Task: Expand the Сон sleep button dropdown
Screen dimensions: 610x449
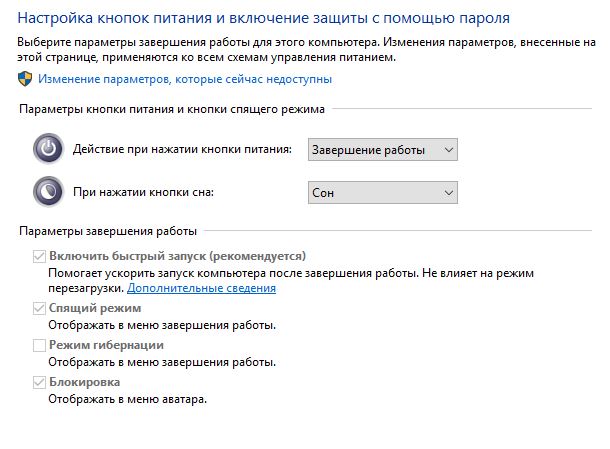Action: (x=382, y=191)
